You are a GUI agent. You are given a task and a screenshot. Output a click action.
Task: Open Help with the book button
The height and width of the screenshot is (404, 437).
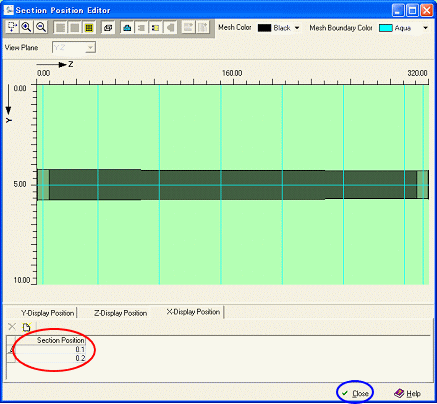(x=408, y=394)
